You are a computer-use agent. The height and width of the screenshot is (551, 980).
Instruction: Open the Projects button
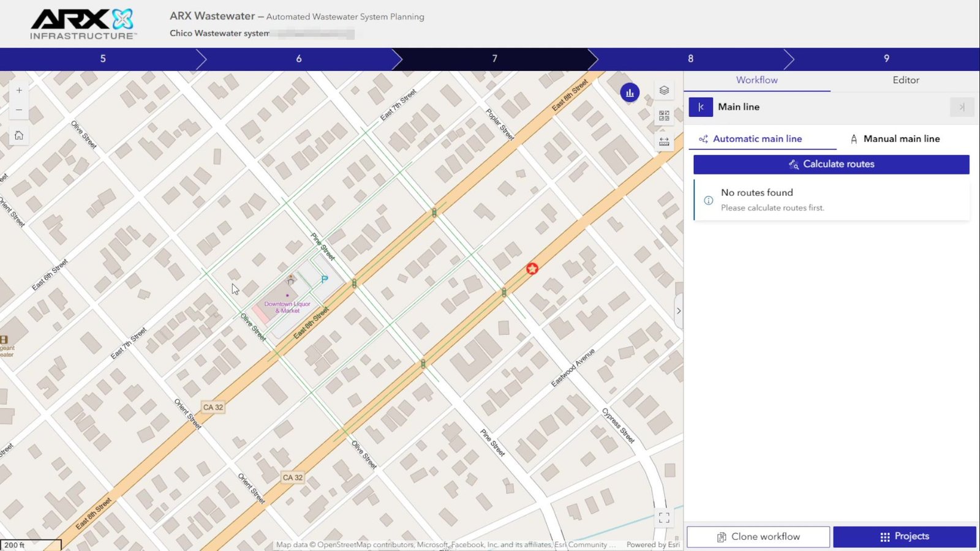click(905, 537)
